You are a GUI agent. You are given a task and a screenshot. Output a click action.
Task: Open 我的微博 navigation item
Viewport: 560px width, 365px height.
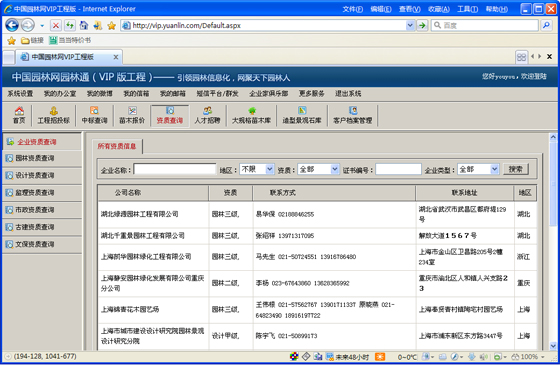coord(100,94)
